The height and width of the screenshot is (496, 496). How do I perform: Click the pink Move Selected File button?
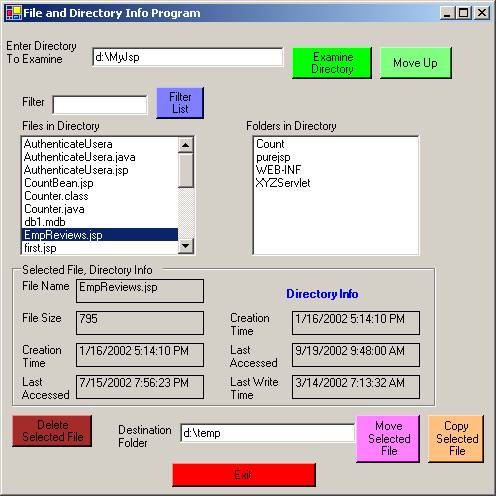pos(388,439)
